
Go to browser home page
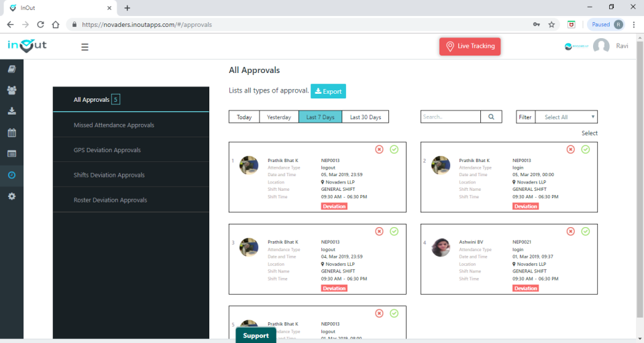[56, 25]
